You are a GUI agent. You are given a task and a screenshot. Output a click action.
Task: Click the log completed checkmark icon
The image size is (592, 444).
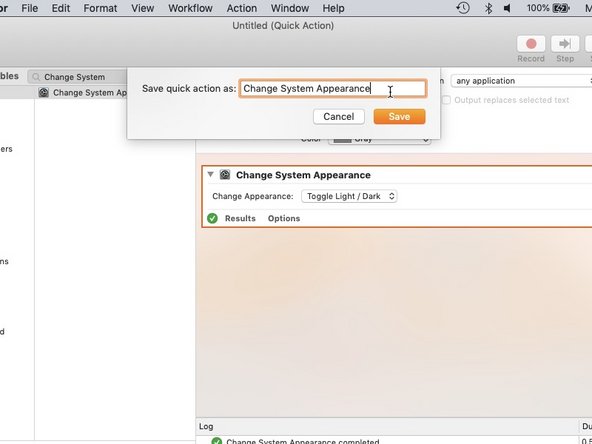217,441
